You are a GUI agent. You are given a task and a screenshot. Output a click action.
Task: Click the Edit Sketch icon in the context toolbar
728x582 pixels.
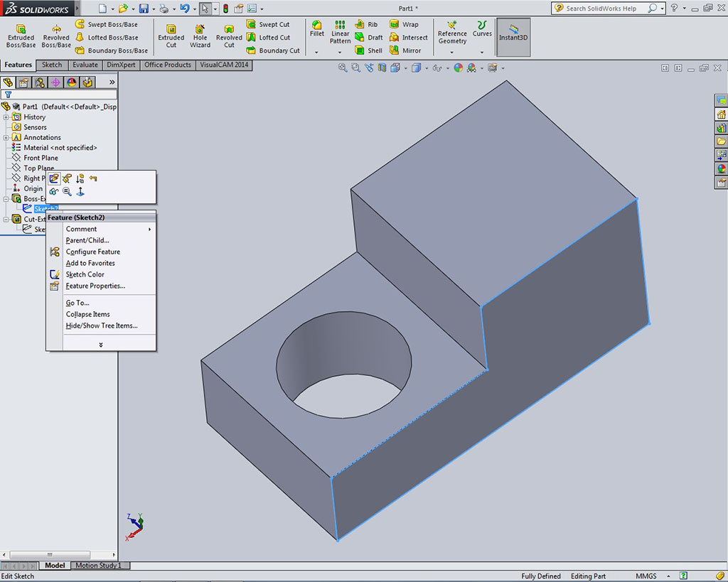(x=54, y=178)
